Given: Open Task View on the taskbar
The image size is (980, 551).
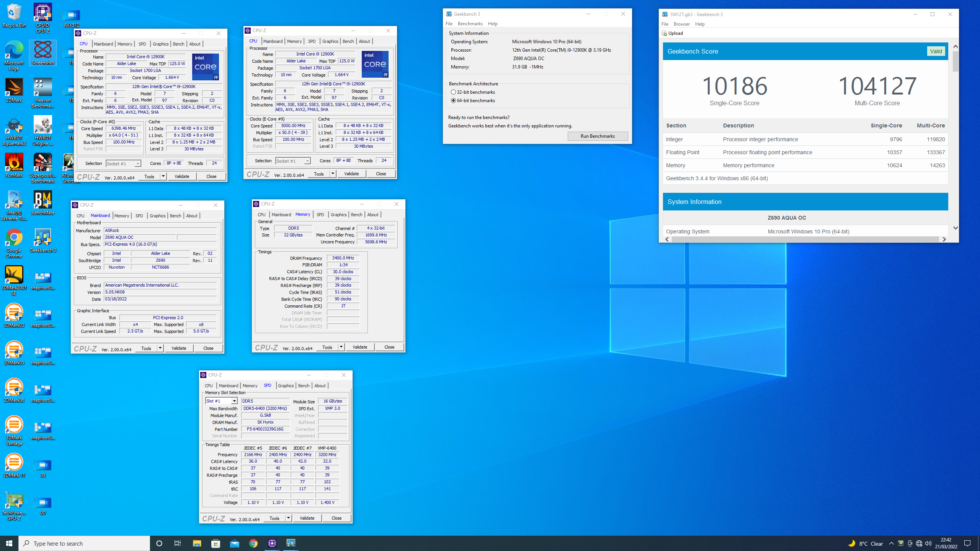Looking at the screenshot, I should [x=178, y=543].
